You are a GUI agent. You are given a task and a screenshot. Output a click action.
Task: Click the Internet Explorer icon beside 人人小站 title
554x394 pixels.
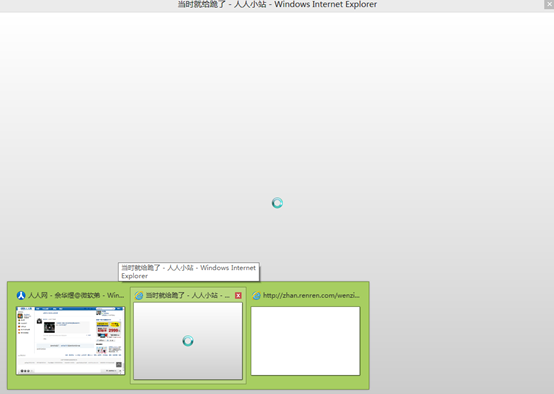(139, 295)
